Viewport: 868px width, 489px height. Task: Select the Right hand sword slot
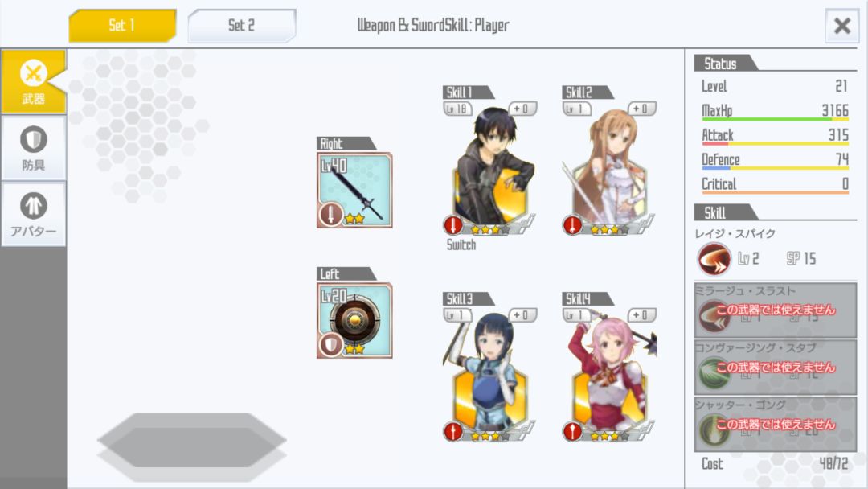[354, 190]
